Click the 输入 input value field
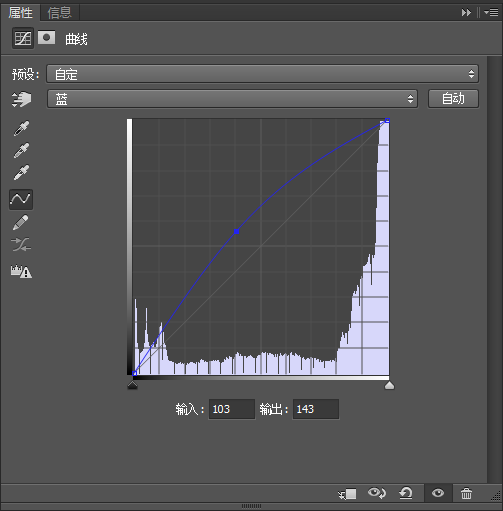The image size is (503, 511). click(232, 409)
